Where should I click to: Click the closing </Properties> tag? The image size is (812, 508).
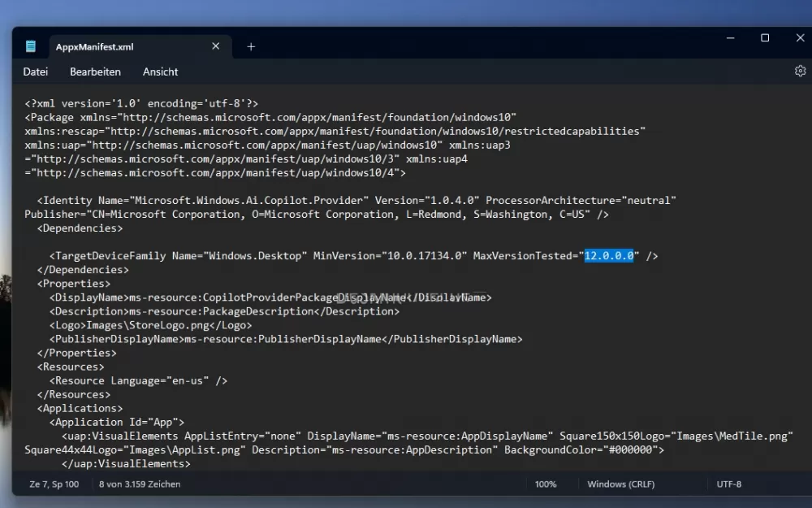76,353
